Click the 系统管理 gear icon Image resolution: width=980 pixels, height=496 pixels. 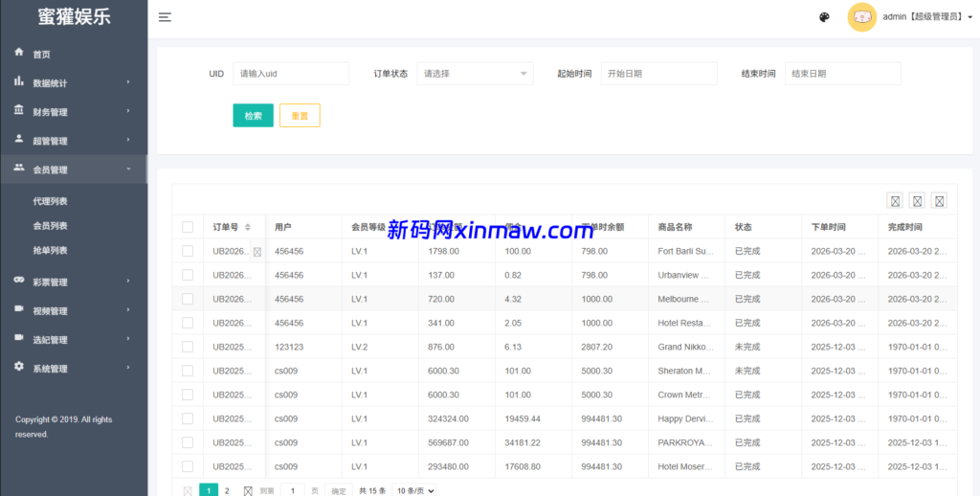(19, 367)
